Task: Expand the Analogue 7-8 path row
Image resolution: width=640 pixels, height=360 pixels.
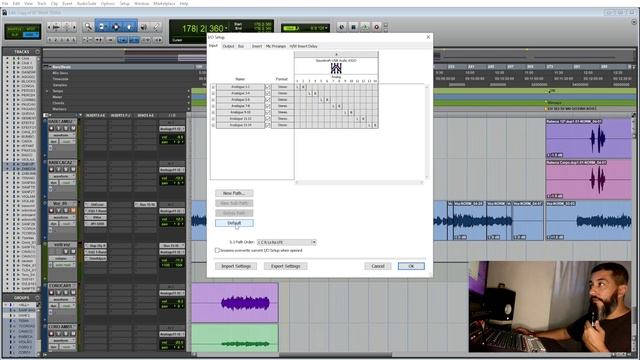Action: coord(213,106)
